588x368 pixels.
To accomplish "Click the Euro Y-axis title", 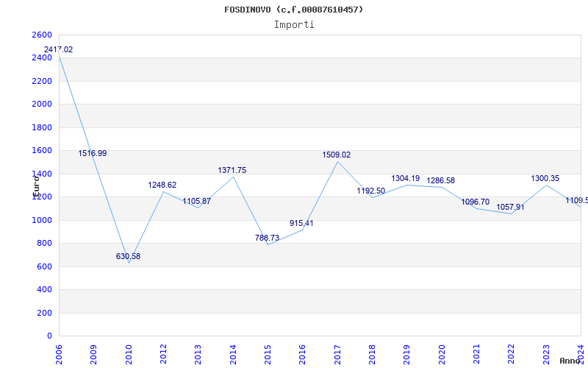I will point(36,187).
